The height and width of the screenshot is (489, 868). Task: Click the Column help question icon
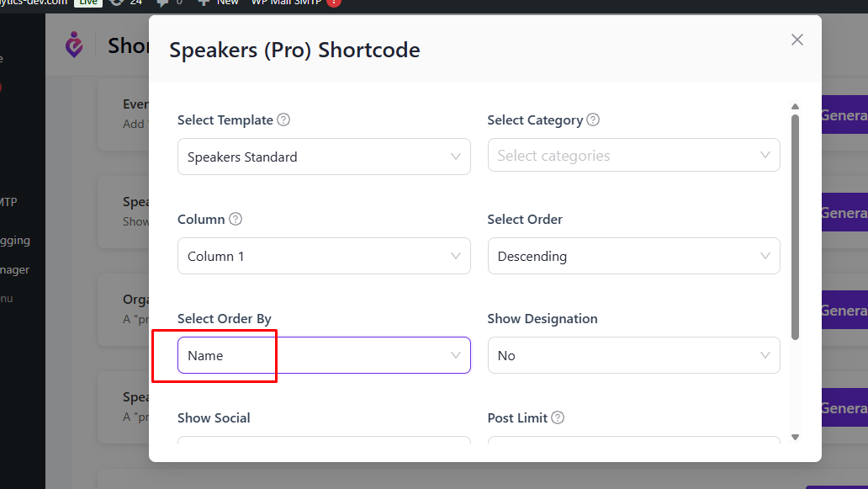[x=236, y=219]
